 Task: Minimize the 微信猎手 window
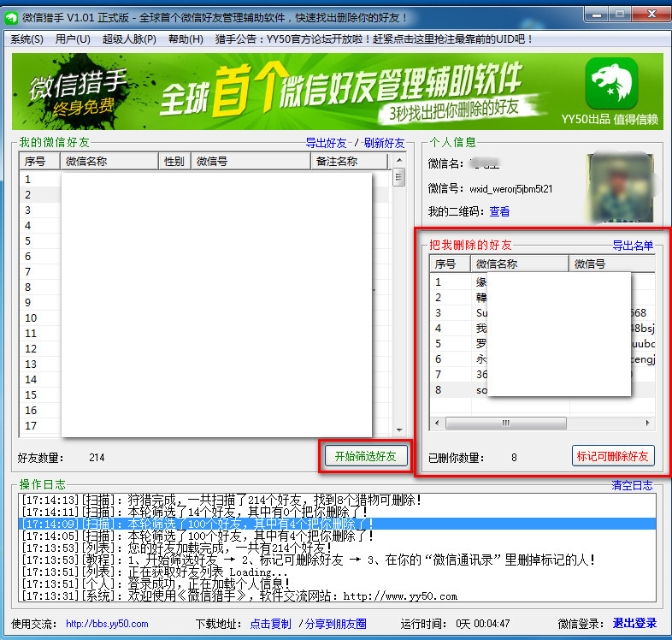point(596,15)
